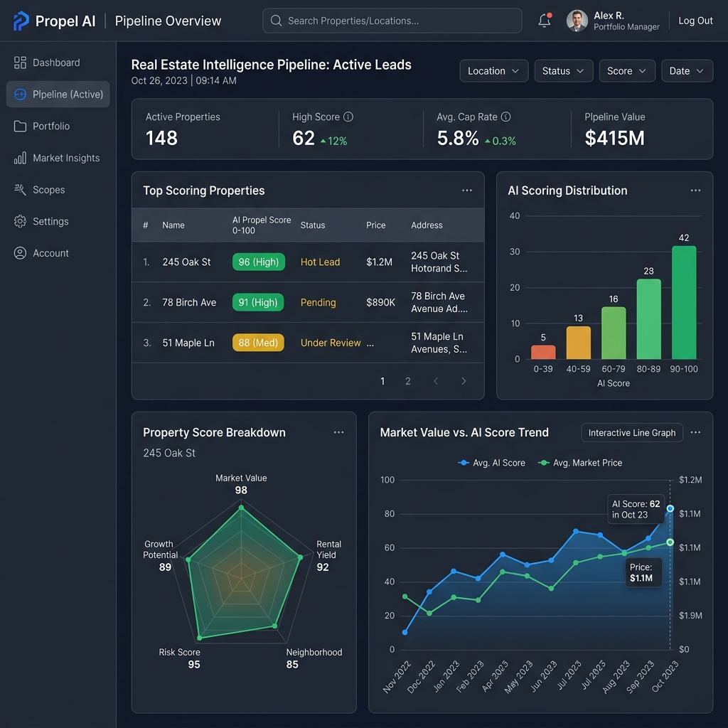The height and width of the screenshot is (728, 728).
Task: Click the Interactive Line Graph button
Action: click(631, 433)
